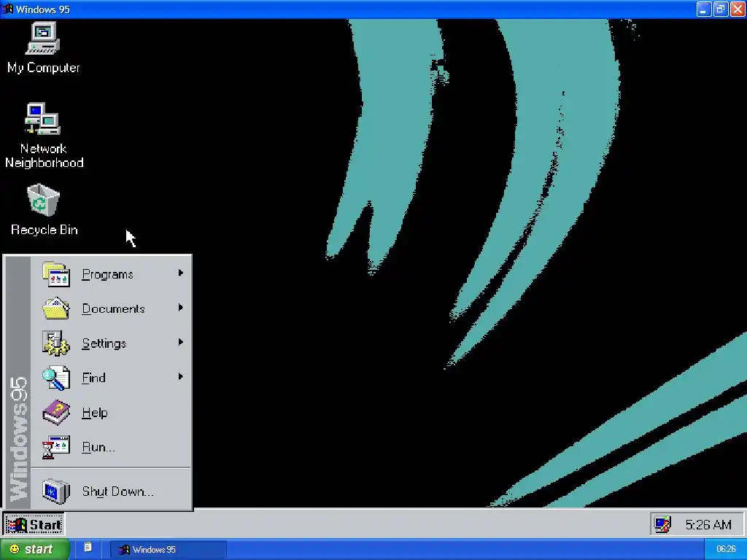
Task: Select Help in the Start menu
Action: tap(111, 413)
